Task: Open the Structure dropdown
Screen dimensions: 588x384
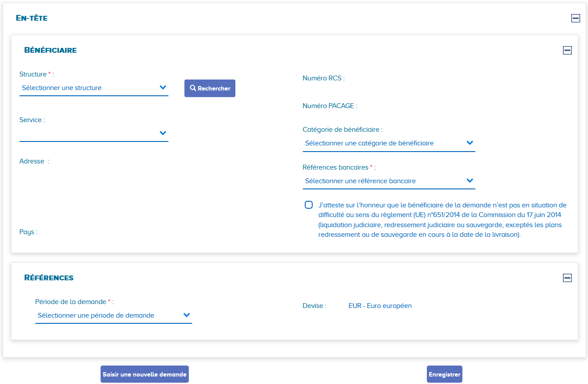Action: pos(94,88)
